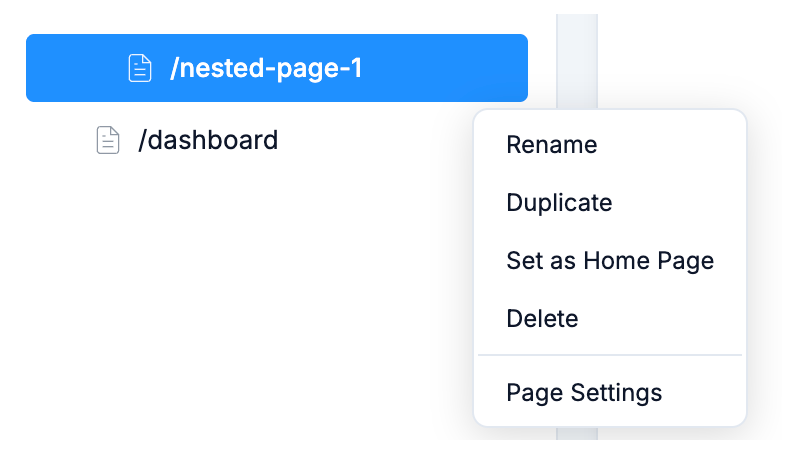
Task: Click the gray file glyph in the unselected row
Action: [x=107, y=140]
